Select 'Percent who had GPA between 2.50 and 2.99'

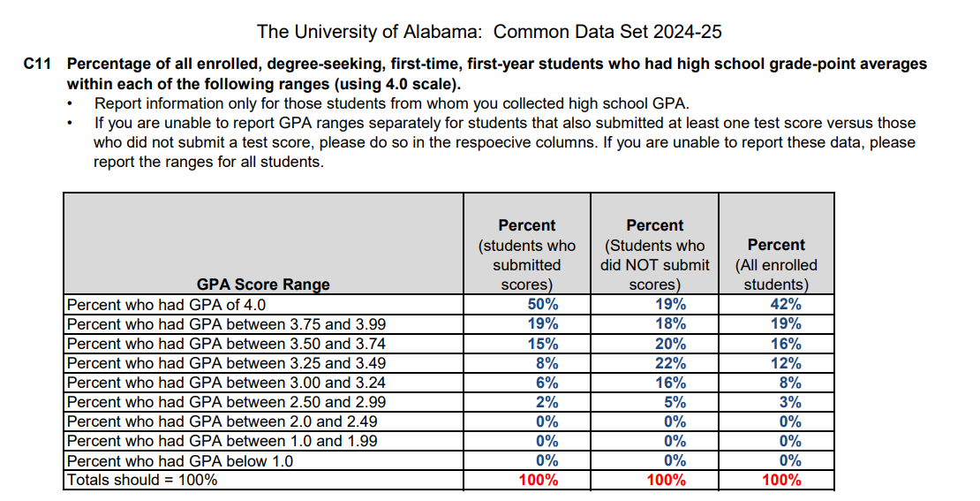tap(226, 402)
